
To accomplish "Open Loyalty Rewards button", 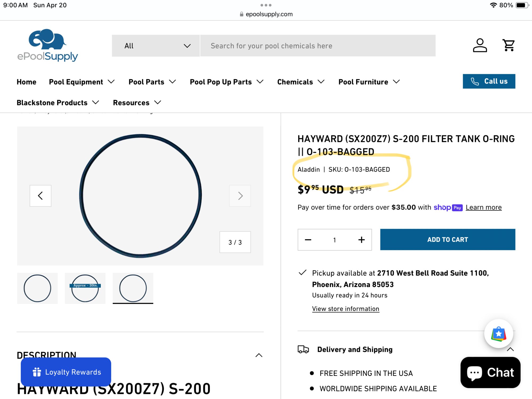I will pyautogui.click(x=66, y=372).
